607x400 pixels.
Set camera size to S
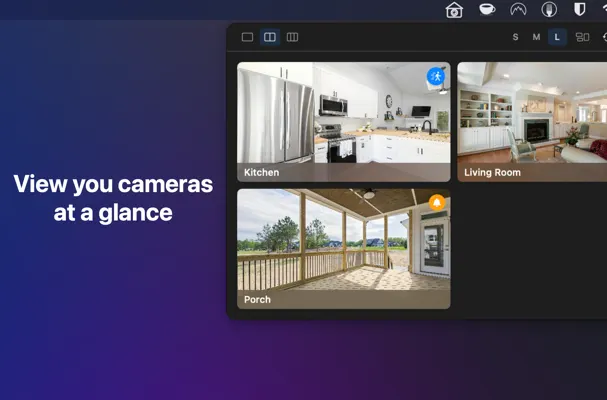click(515, 37)
